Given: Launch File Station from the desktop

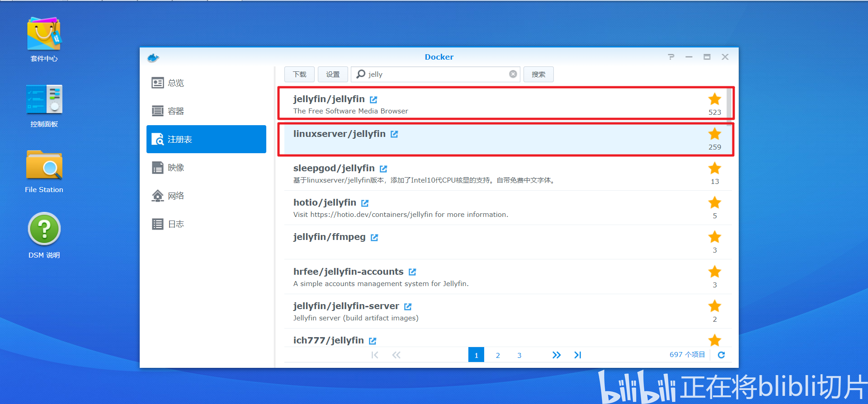Looking at the screenshot, I should pos(44,172).
